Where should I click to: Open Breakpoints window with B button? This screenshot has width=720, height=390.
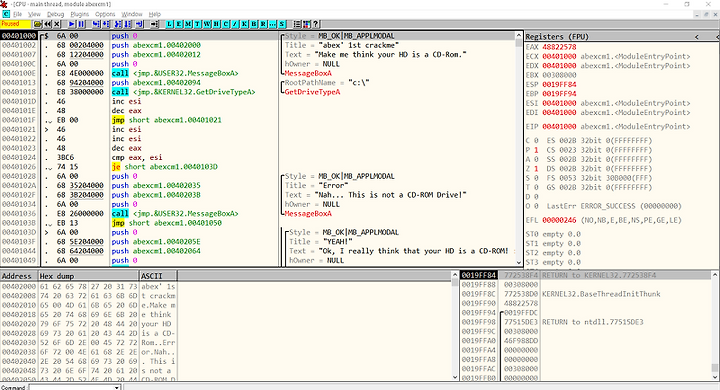(x=254, y=24)
